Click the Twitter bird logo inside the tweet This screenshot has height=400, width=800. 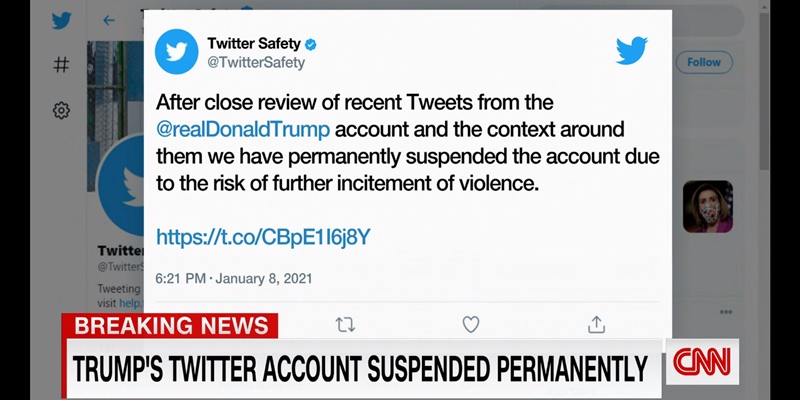(632, 51)
